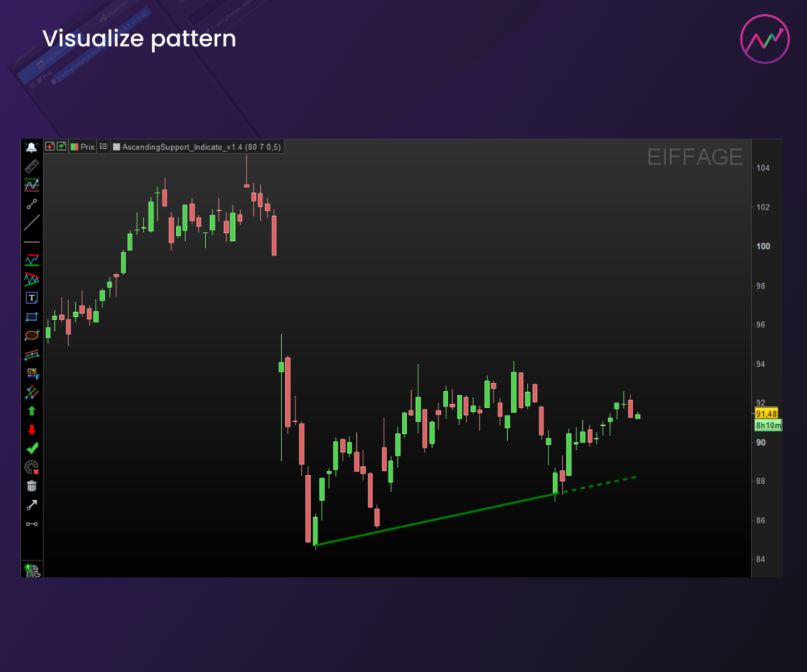Click the yellow 91,48 current price label
Image resolution: width=807 pixels, height=672 pixels.
point(767,414)
